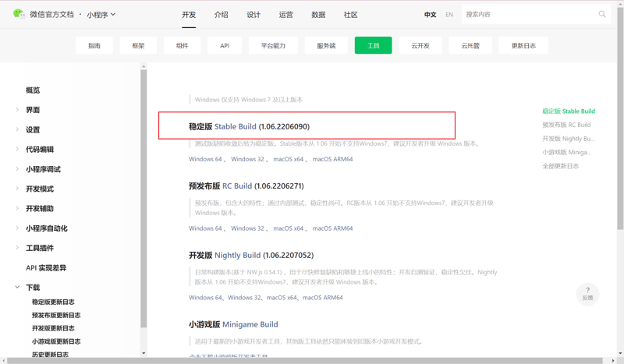Screen dimensions: 624x364
Task: Switch to the 社区 top tab
Action: 350,15
